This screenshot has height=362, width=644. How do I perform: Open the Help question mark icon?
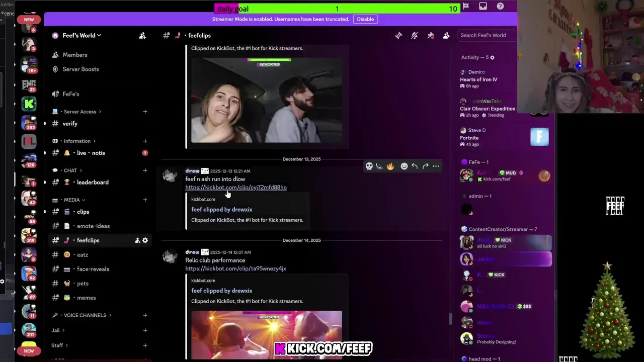point(500,6)
